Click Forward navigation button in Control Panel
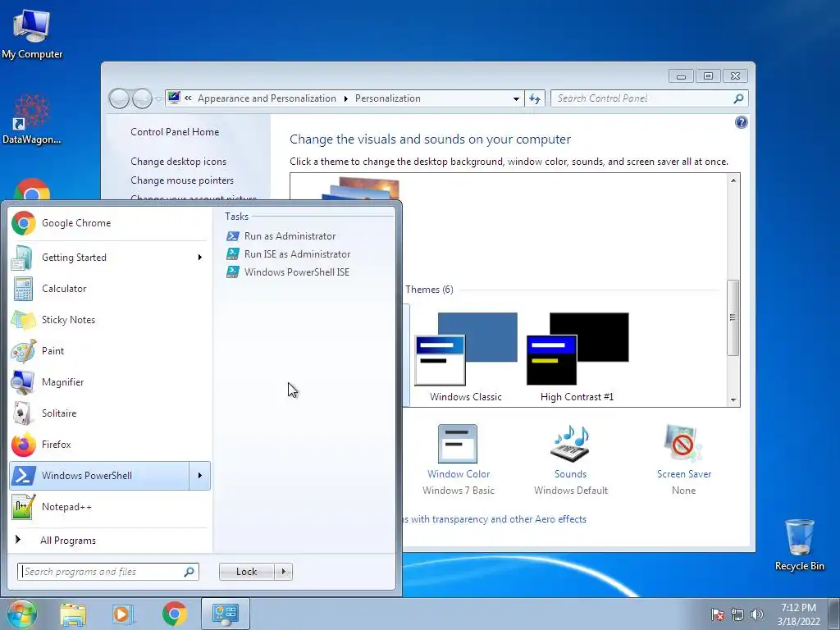 click(x=142, y=98)
